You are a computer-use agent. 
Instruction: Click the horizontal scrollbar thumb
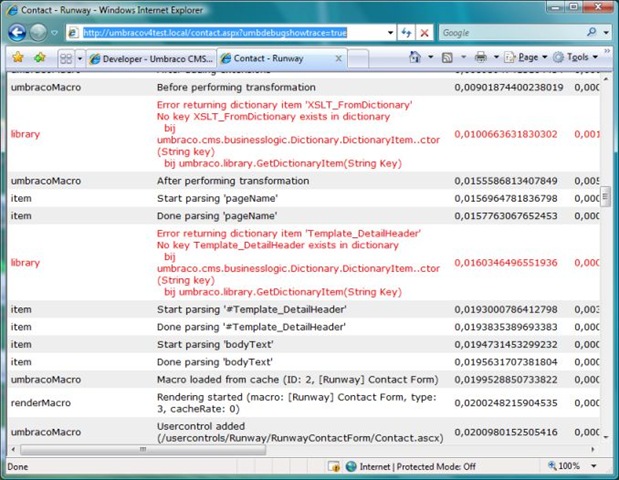pyautogui.click(x=143, y=449)
